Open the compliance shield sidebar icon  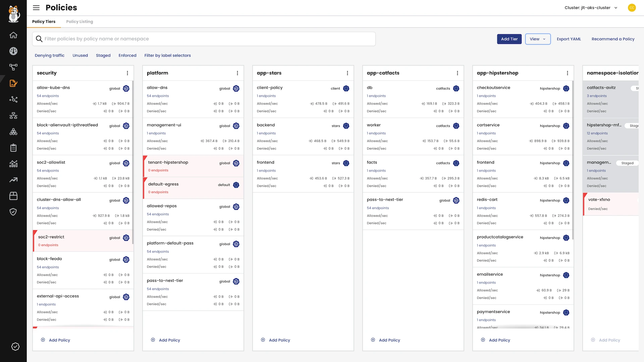13,212
